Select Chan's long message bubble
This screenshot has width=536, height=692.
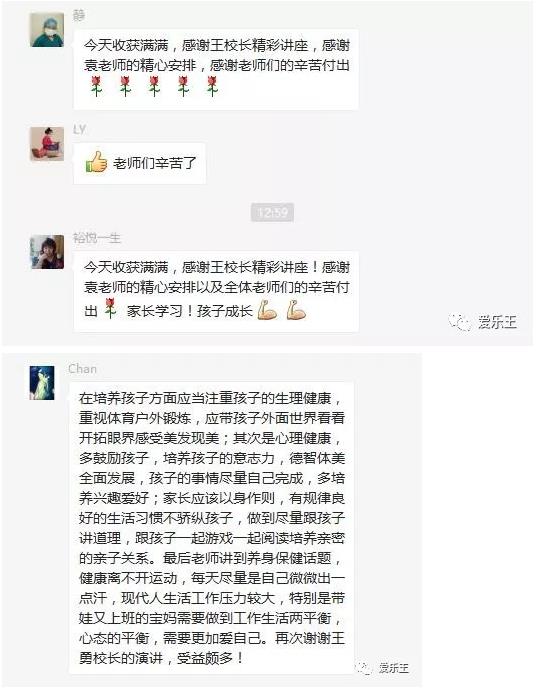point(211,528)
